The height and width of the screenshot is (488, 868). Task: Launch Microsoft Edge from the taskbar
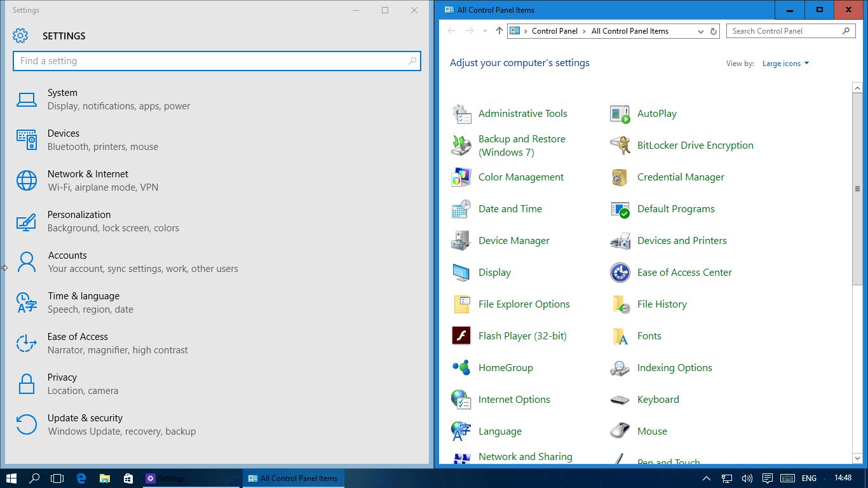click(81, 478)
